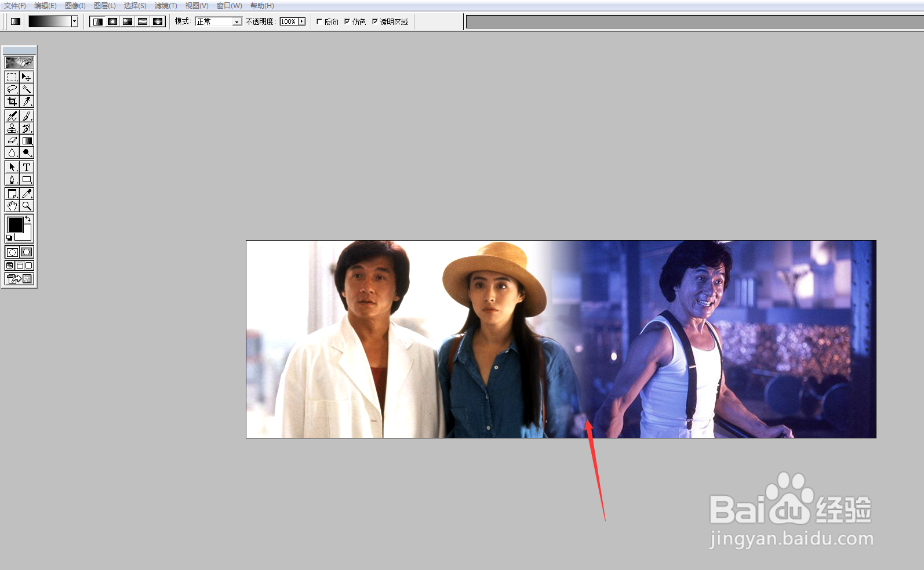Choose Linear Gradient style

tap(97, 21)
